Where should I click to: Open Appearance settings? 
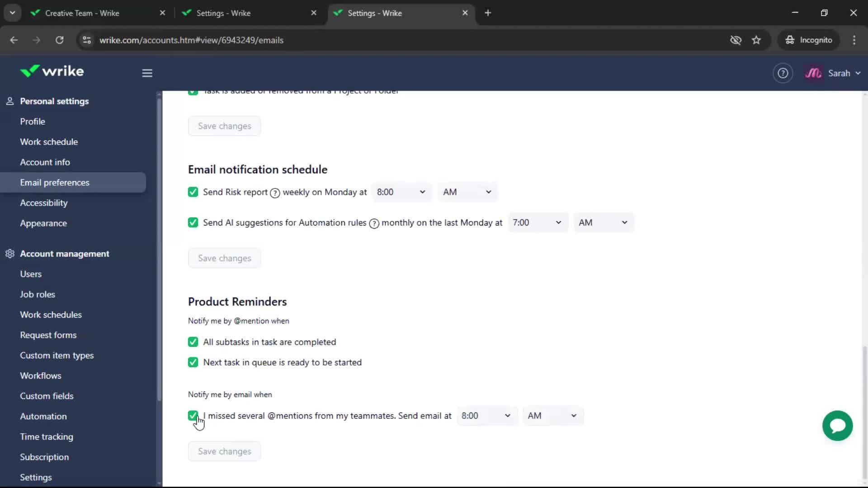pyautogui.click(x=43, y=223)
